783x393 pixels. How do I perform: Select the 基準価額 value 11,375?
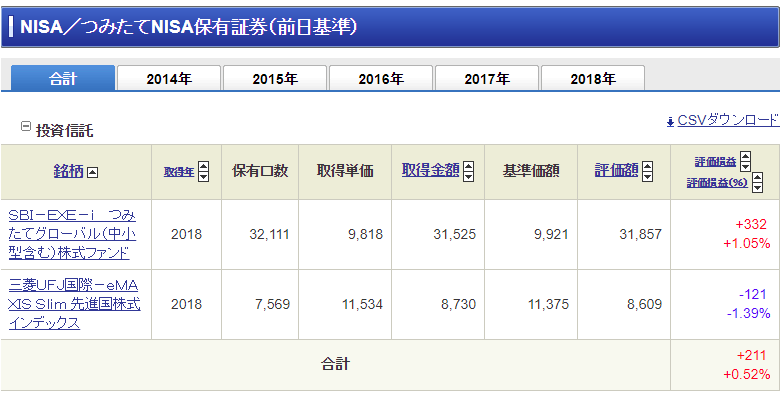(x=548, y=305)
